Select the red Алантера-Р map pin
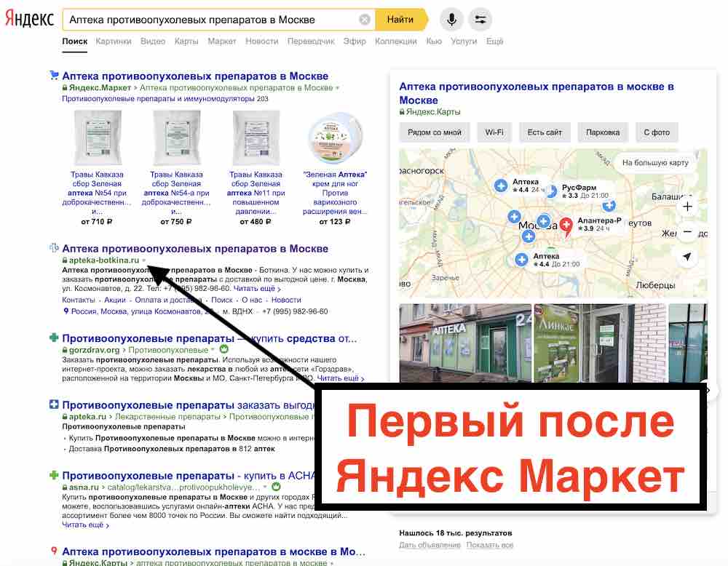 566,226
